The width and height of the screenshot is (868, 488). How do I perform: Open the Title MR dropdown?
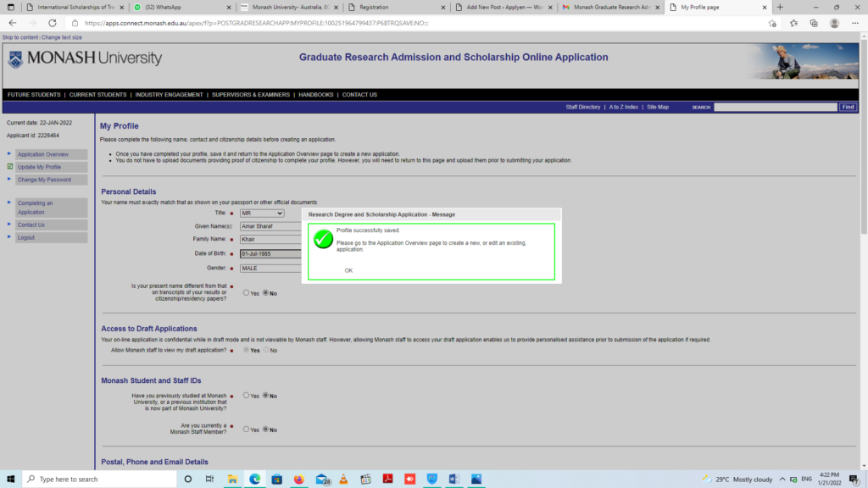262,213
